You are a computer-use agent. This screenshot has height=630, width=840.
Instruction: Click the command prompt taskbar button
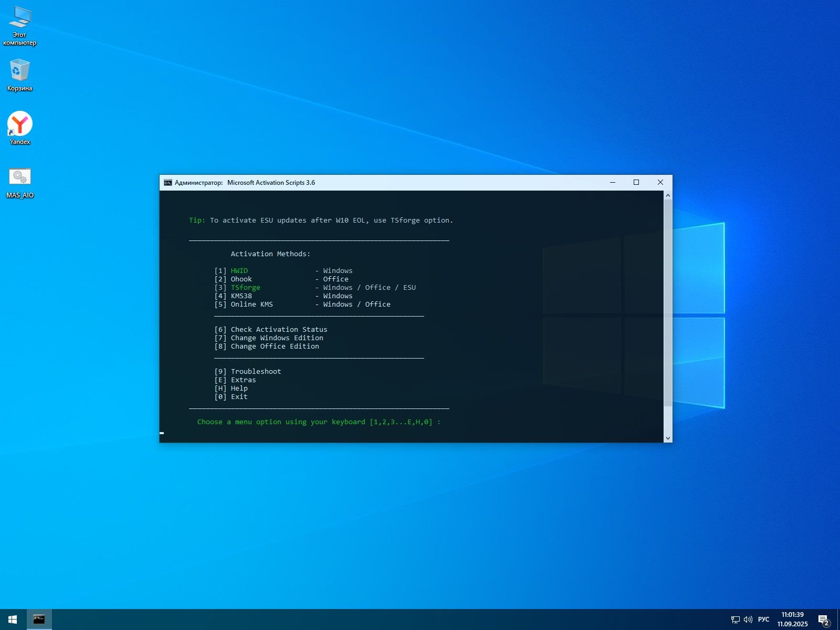click(39, 619)
